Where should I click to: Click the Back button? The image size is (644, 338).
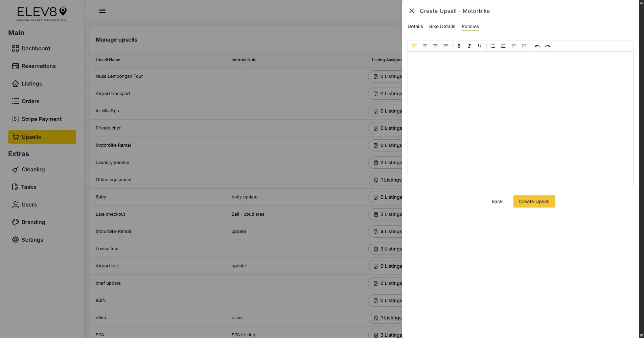pos(497,201)
